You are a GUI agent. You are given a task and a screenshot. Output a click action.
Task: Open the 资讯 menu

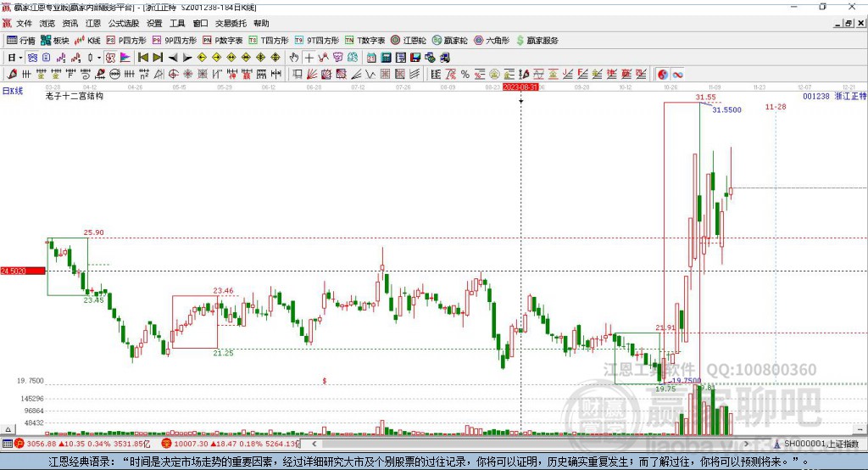pyautogui.click(x=70, y=23)
